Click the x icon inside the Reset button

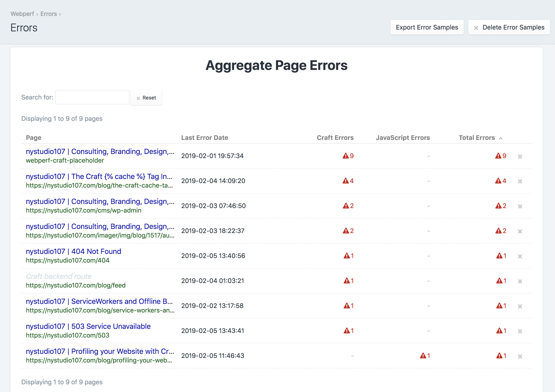(138, 98)
